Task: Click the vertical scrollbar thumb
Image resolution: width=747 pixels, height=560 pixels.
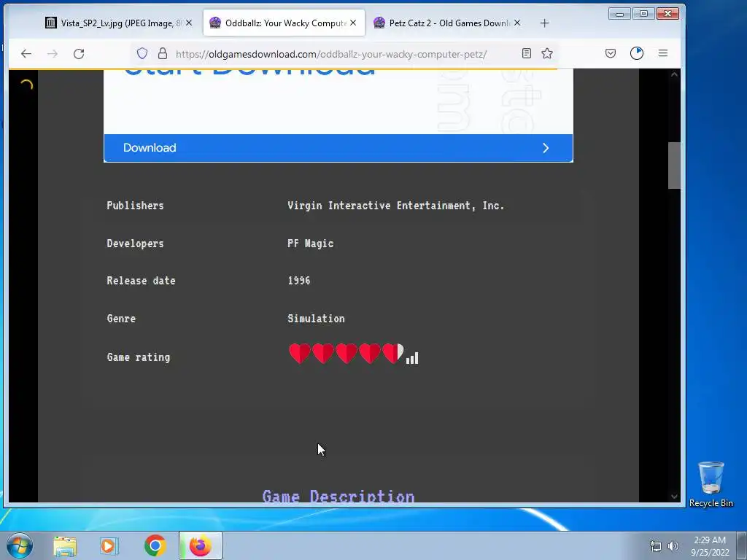Action: 673,166
